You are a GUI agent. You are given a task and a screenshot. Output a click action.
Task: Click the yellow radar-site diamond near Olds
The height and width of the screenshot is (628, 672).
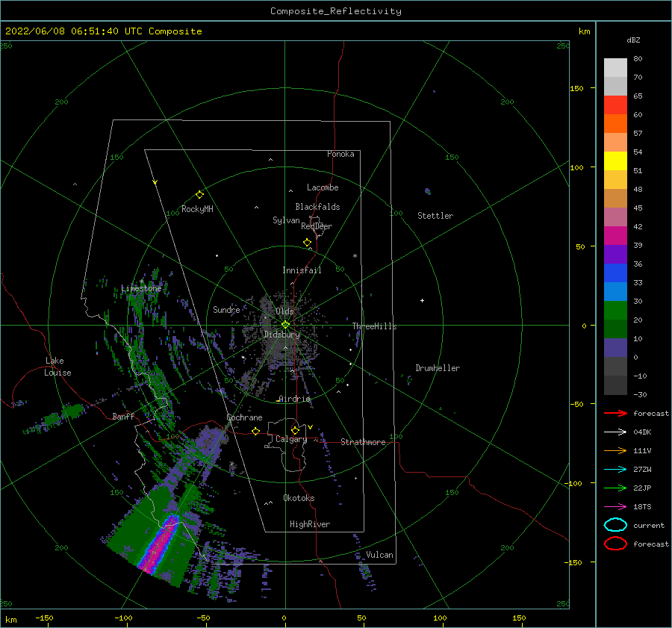point(285,325)
